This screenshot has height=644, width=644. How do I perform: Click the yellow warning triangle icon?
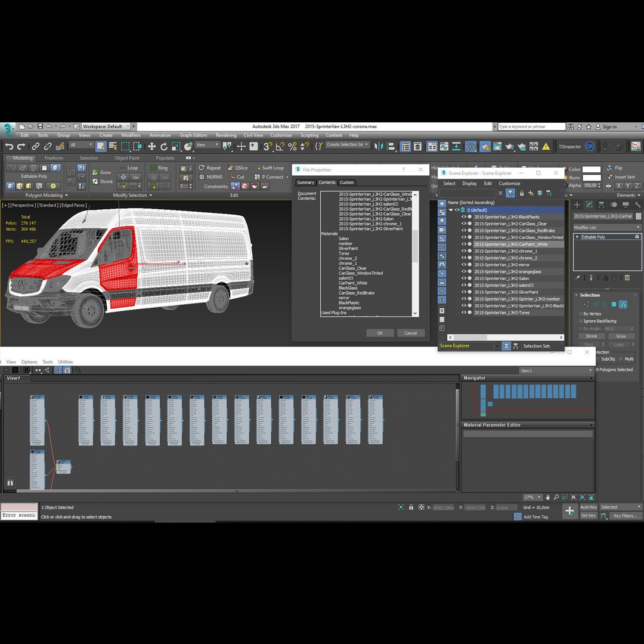(x=546, y=146)
